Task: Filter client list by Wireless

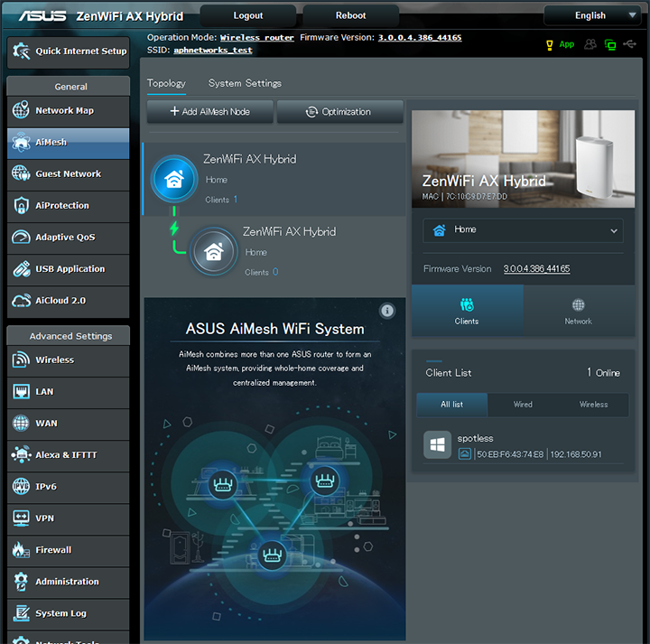Action: coord(593,405)
